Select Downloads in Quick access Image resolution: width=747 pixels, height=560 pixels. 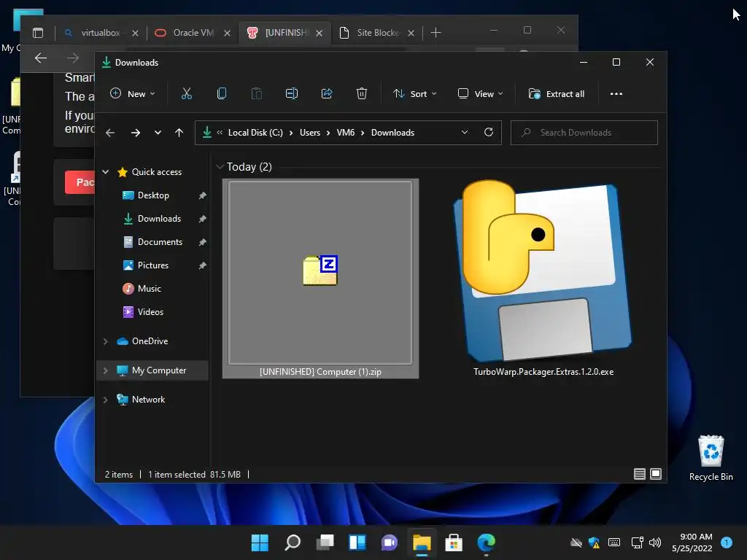point(159,219)
